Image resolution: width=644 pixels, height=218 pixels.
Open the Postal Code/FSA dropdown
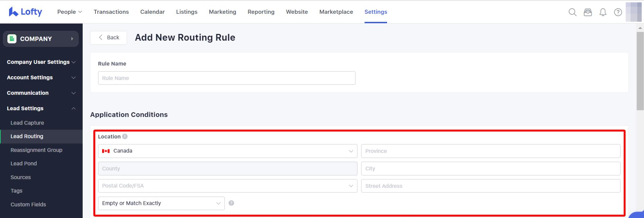[x=227, y=186]
